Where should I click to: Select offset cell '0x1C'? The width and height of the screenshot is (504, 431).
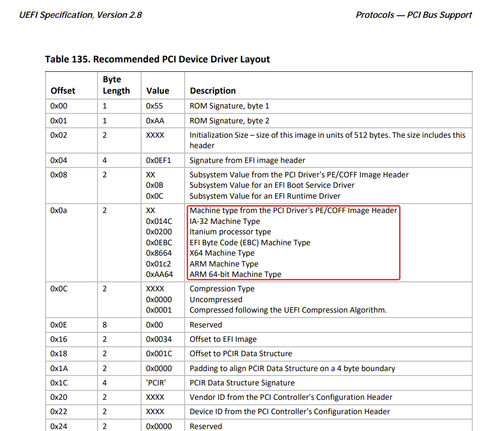coord(59,383)
